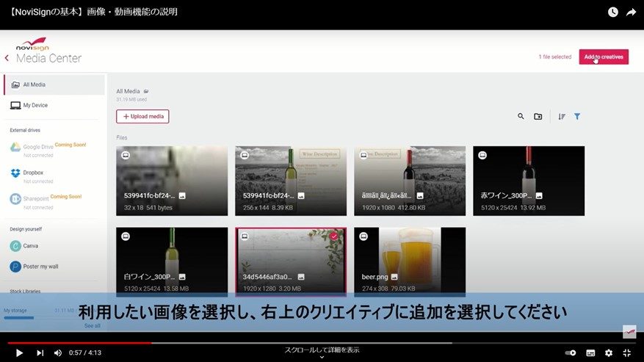Go back with the Media Center arrow
644x362 pixels.
(7, 58)
